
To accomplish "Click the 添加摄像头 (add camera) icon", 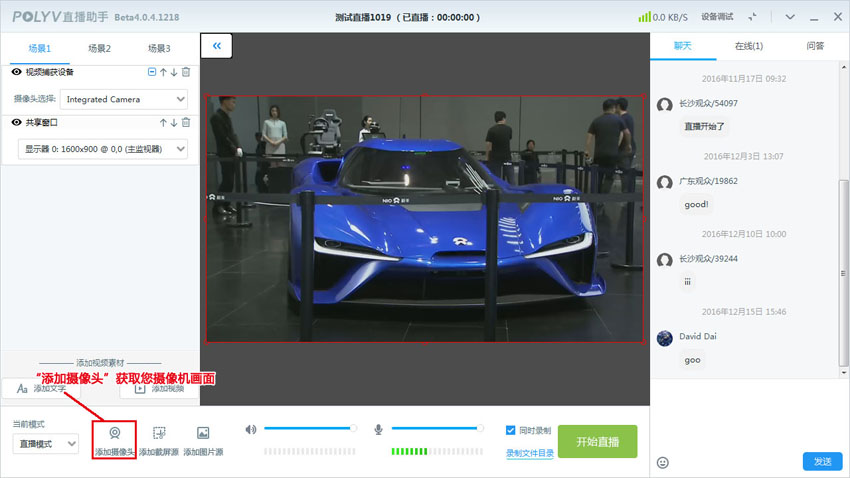I will [115, 434].
